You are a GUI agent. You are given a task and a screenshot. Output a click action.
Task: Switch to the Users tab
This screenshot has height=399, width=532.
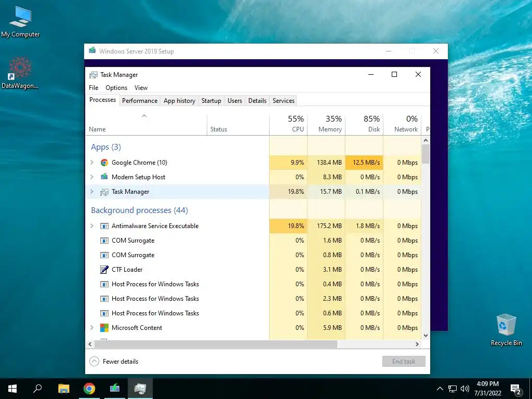[x=235, y=101]
